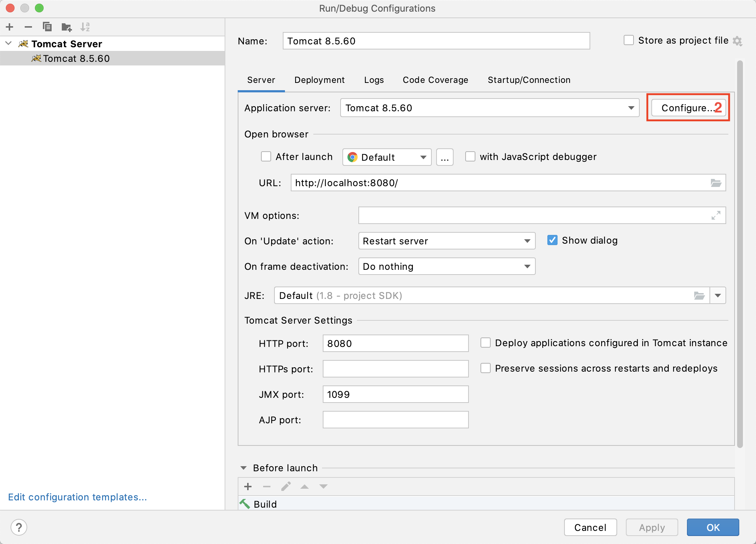This screenshot has height=544, width=756.
Task: Click Tomcat icon beside Tomcat 8.5.60 tree item
Action: point(36,58)
